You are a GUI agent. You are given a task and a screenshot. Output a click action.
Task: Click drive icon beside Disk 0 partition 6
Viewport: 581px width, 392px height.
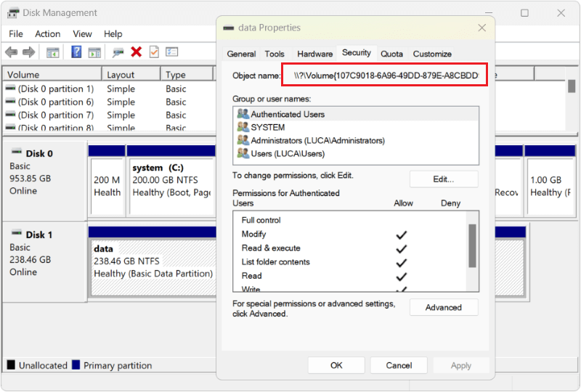[11, 102]
